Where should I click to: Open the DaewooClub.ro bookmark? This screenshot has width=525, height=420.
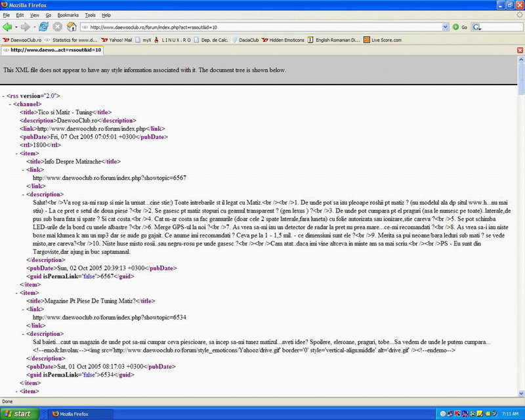click(x=22, y=40)
